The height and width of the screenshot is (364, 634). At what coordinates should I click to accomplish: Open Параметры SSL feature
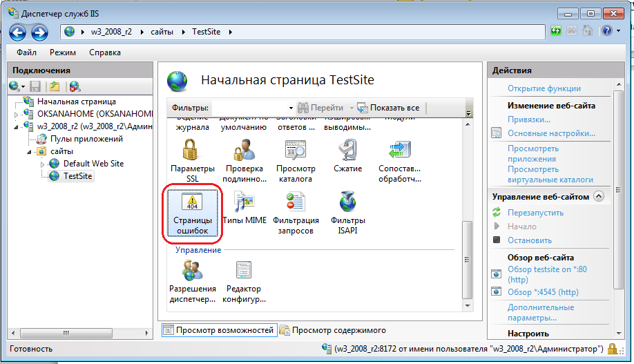[193, 161]
